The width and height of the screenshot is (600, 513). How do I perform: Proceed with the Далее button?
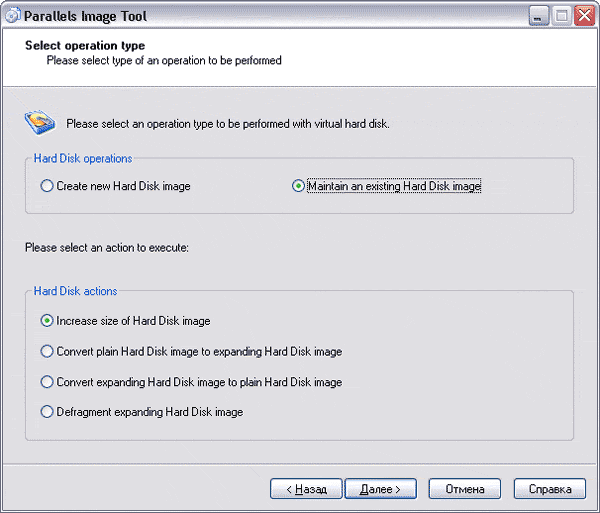(x=380, y=489)
